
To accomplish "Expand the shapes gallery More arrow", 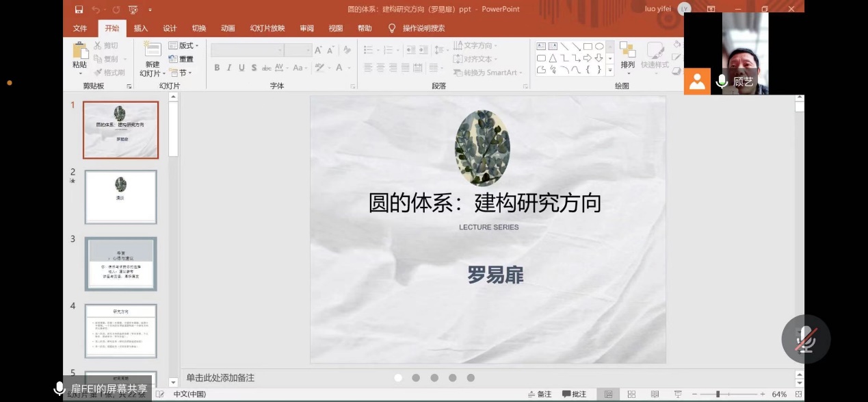I will (x=609, y=70).
